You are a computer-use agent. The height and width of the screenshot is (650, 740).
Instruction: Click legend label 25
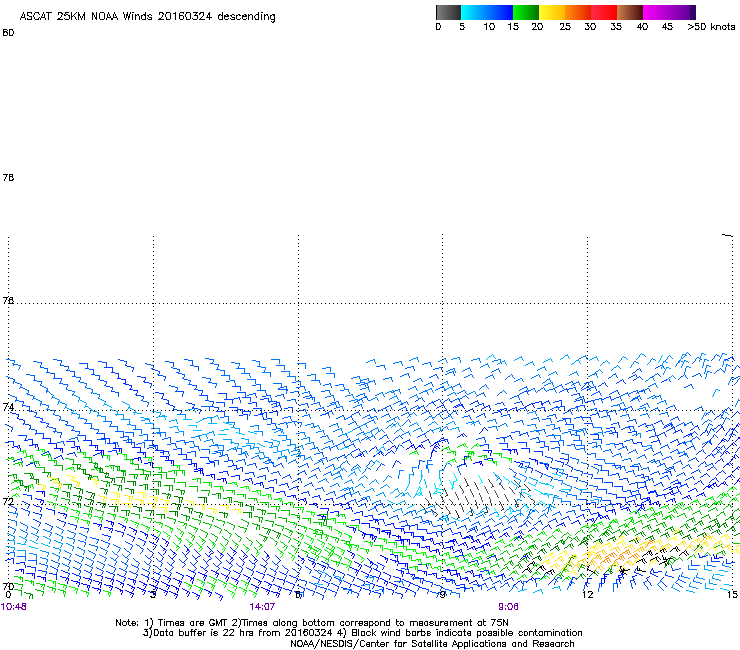(565, 27)
